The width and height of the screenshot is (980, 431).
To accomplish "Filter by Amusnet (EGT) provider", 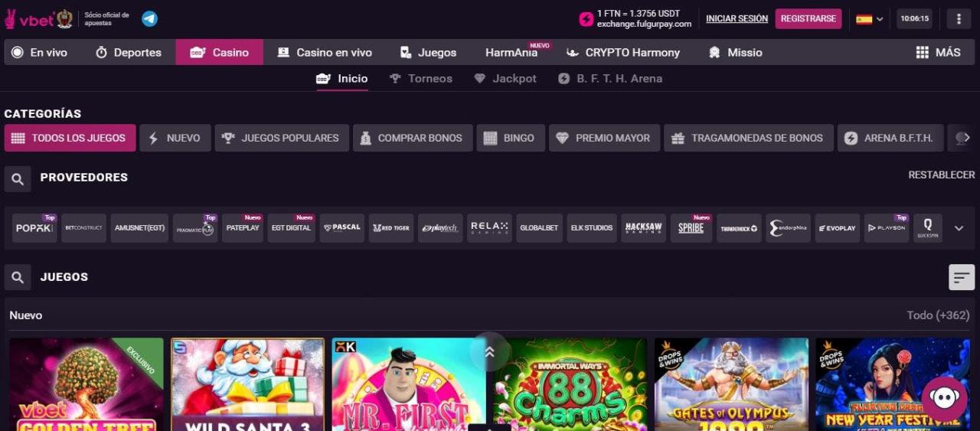I will [x=139, y=228].
